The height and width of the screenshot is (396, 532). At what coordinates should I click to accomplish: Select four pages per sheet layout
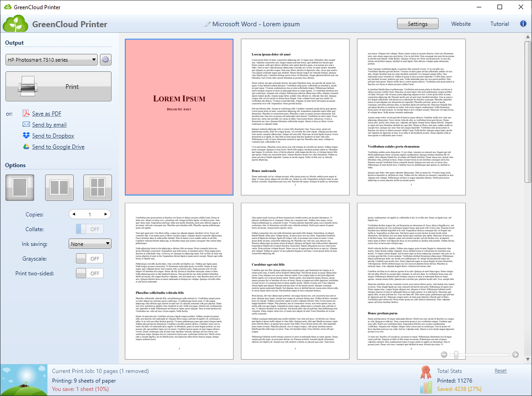[x=97, y=188]
